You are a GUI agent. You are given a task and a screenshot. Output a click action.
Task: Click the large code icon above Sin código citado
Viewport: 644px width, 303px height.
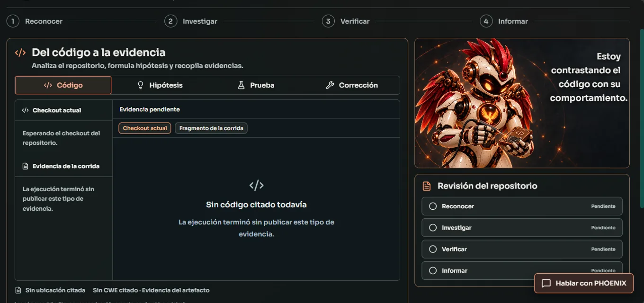(256, 185)
